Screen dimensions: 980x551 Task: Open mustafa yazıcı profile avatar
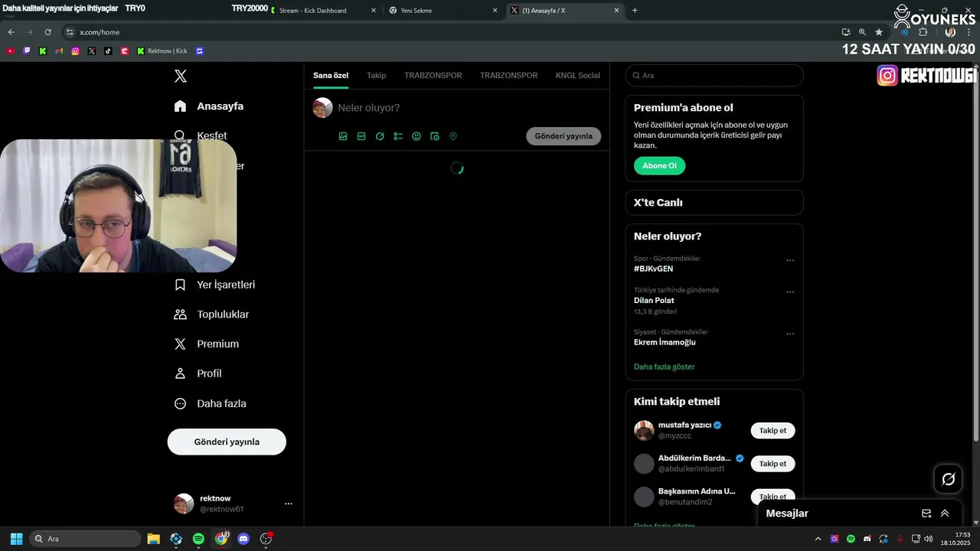[x=644, y=430]
